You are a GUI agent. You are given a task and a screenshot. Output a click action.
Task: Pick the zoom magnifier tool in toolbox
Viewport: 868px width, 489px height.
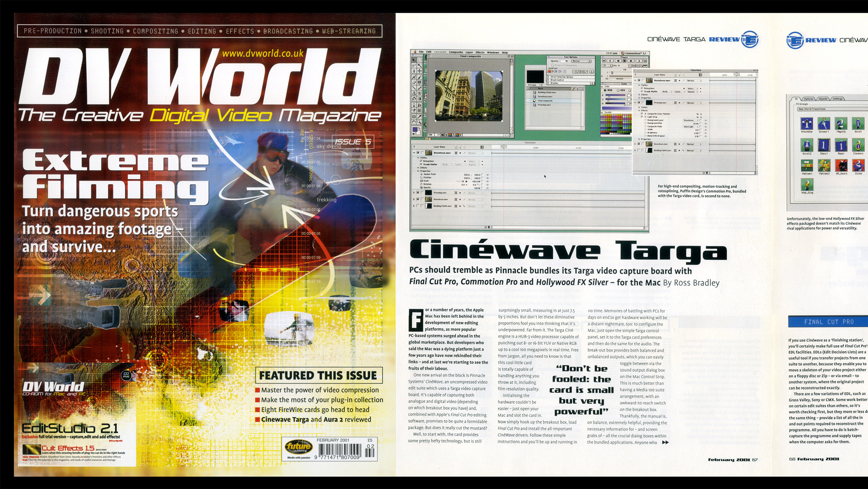pos(419,122)
